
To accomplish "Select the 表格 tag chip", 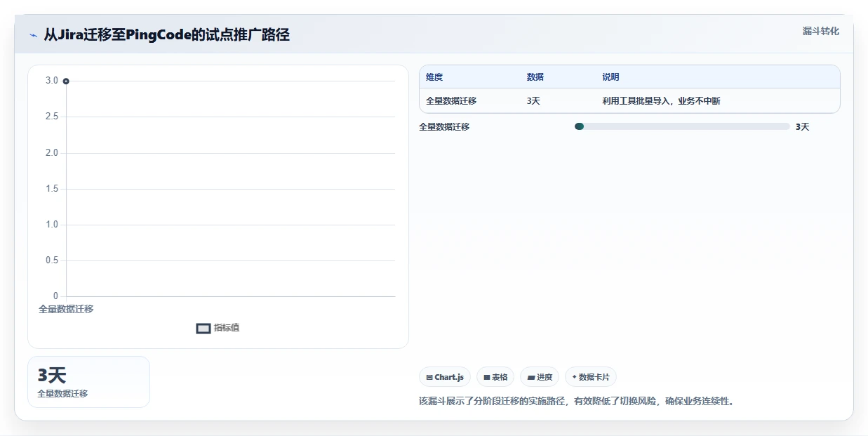I will [x=495, y=377].
